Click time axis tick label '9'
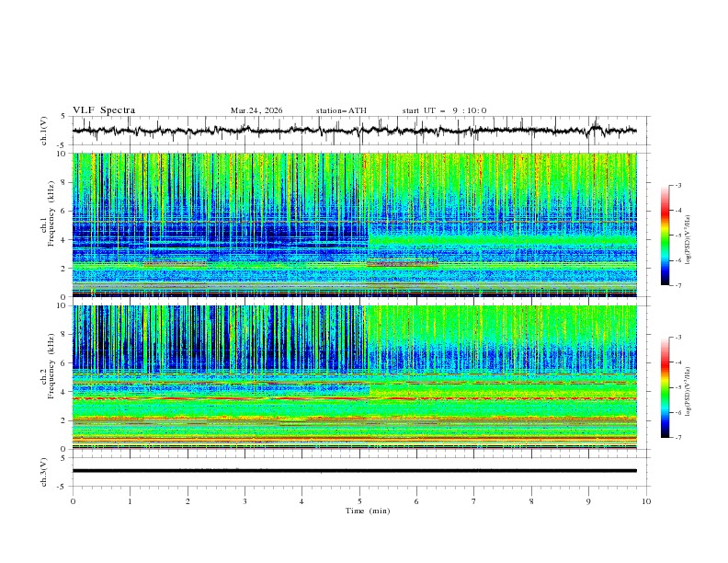The image size is (728, 563). click(588, 501)
